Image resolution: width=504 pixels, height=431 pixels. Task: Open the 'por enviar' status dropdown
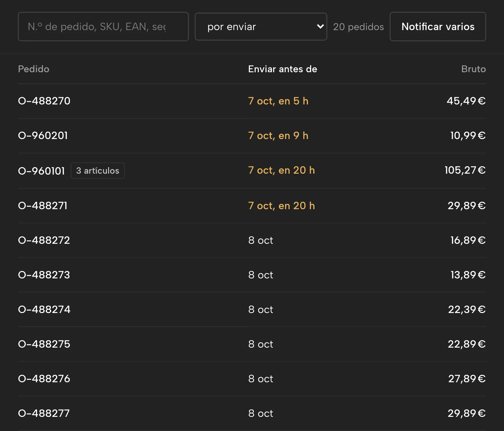tap(261, 26)
